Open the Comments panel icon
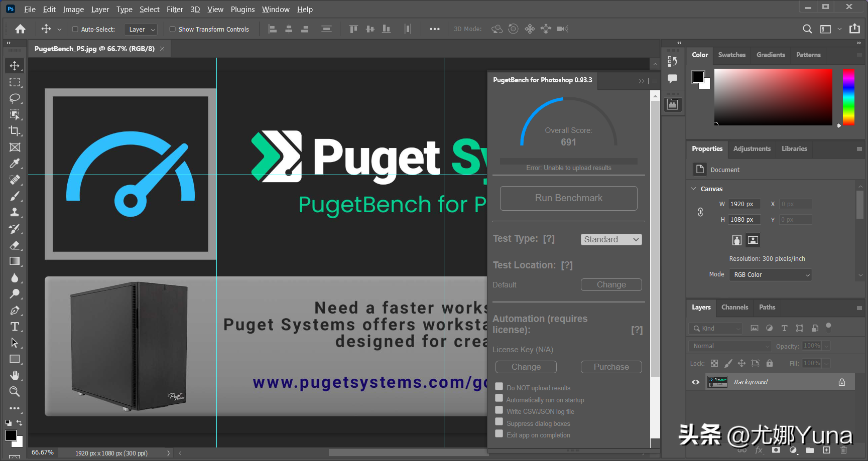The image size is (868, 461). pos(672,79)
